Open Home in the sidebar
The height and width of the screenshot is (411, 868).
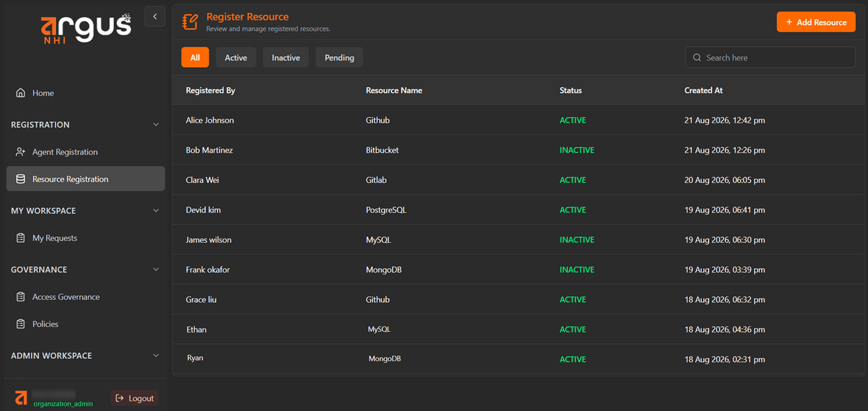click(86, 93)
